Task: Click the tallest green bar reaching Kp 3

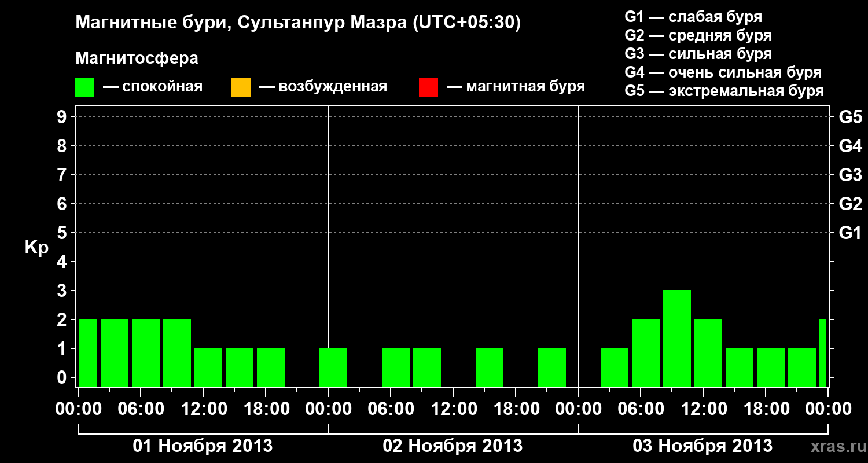Action: click(677, 338)
